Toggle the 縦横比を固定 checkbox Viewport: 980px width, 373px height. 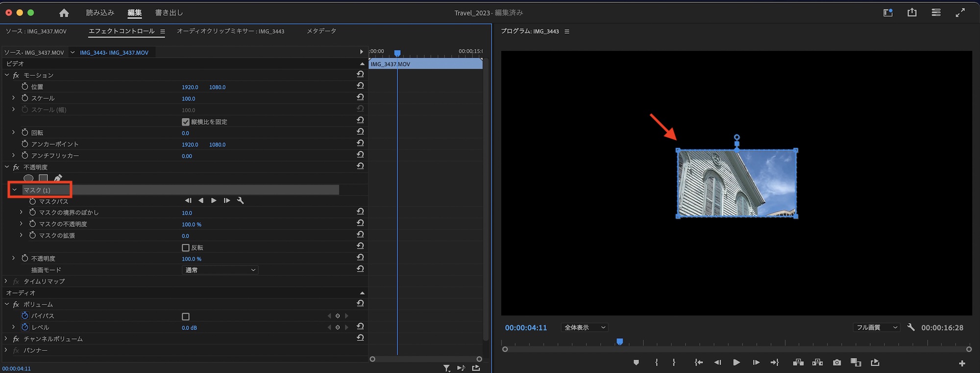(186, 122)
